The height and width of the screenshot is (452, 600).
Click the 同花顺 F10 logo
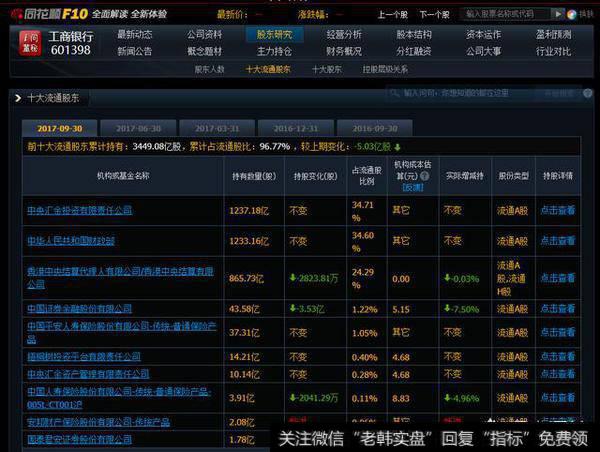click(50, 15)
